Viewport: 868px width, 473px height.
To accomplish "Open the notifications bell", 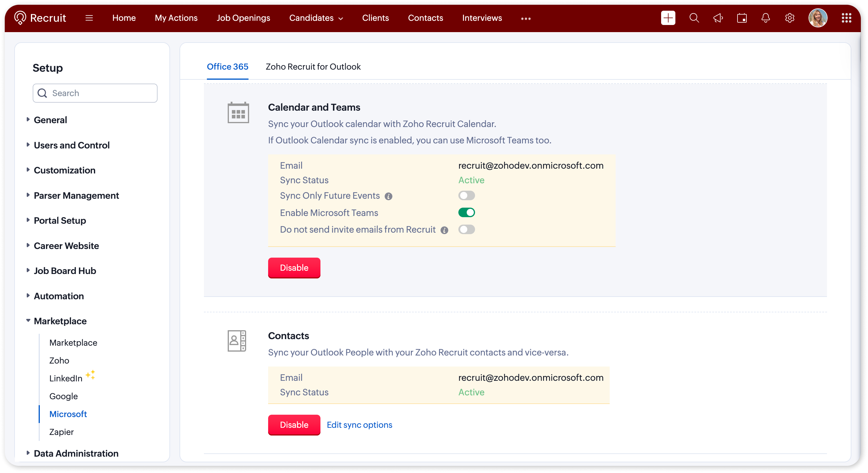I will click(765, 18).
